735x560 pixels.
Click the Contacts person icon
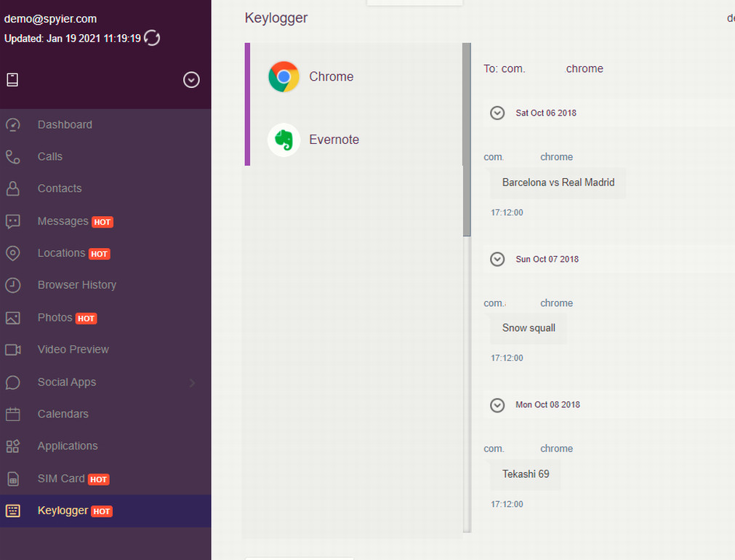[x=12, y=188]
